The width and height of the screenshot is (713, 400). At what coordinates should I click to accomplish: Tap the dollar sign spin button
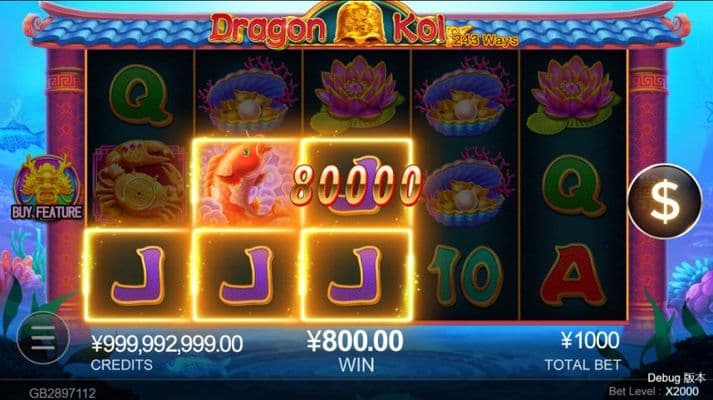click(x=665, y=201)
